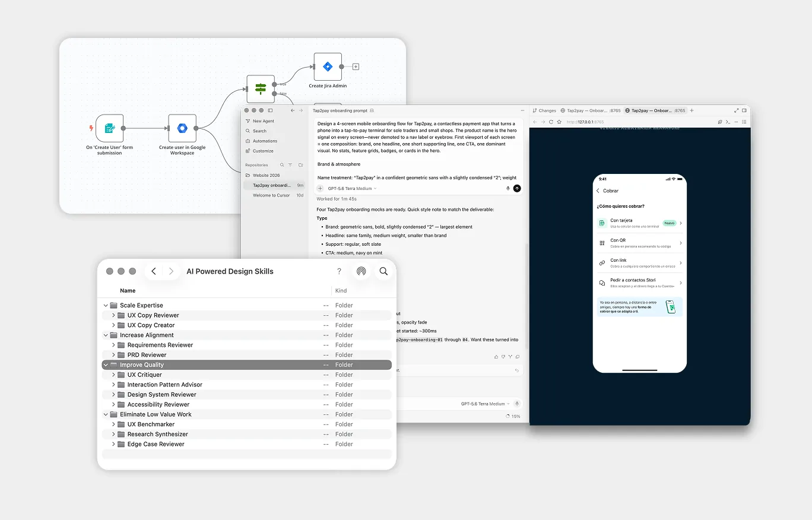Expand the PRD Reviewer folder
Image resolution: width=812 pixels, height=520 pixels.
[113, 355]
